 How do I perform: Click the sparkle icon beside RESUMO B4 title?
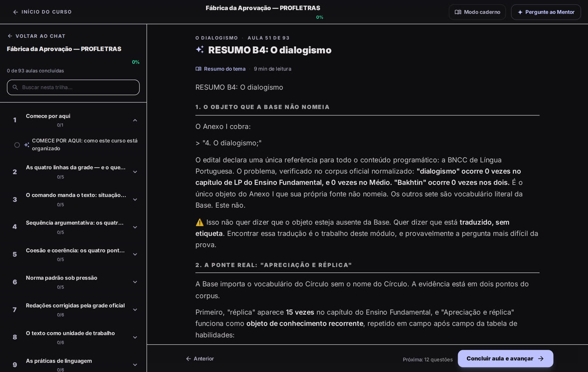click(200, 50)
